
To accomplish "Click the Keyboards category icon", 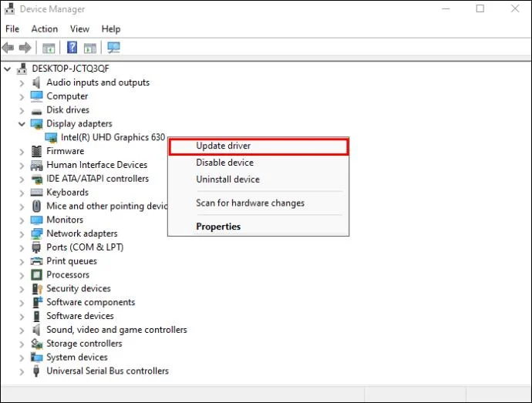I will 36,193.
